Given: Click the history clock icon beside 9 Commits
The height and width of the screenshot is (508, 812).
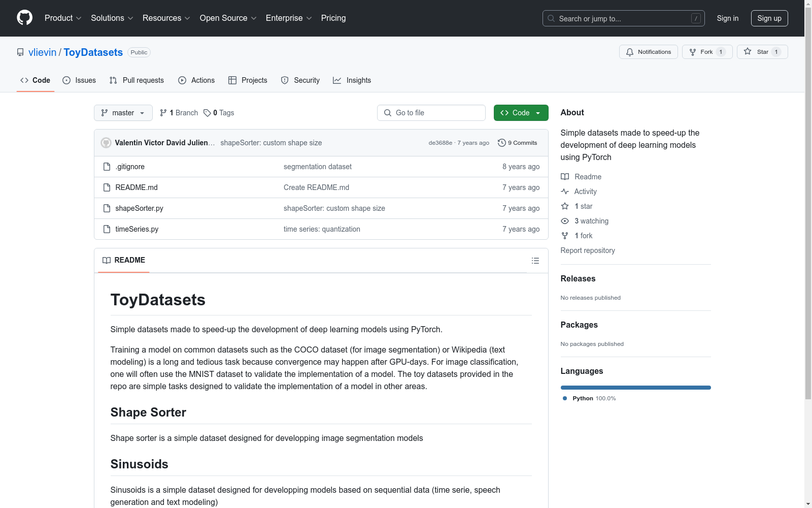Looking at the screenshot, I should [502, 143].
